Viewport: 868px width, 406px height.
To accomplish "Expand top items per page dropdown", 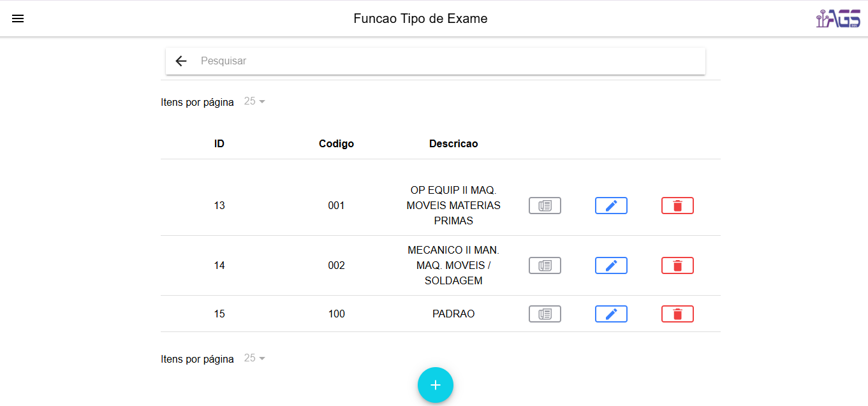I will 254,102.
